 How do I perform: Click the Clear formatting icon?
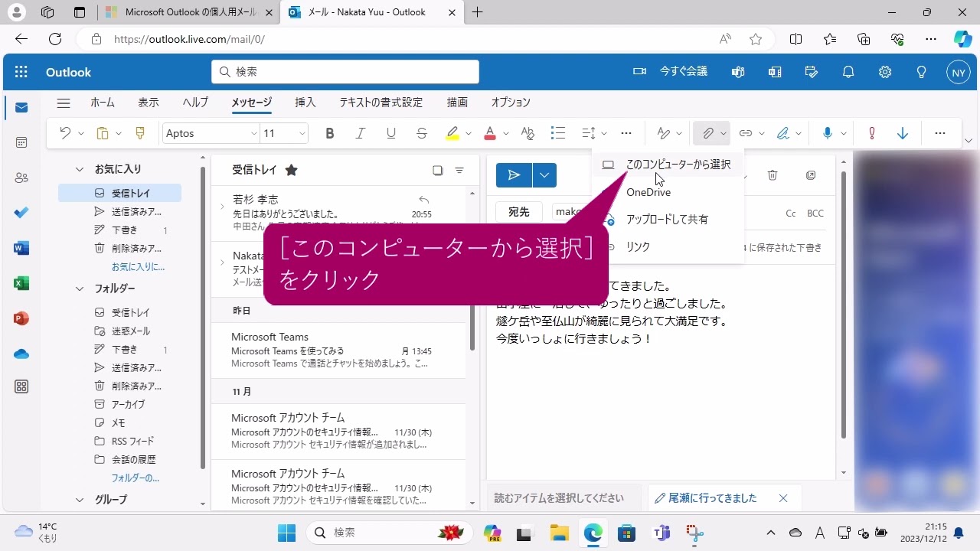[528, 133]
